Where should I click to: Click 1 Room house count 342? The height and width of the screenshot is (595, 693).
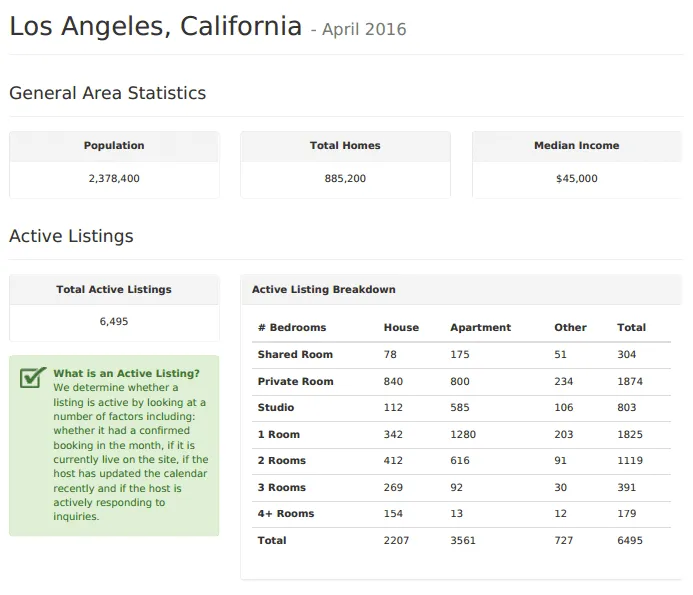(x=393, y=435)
